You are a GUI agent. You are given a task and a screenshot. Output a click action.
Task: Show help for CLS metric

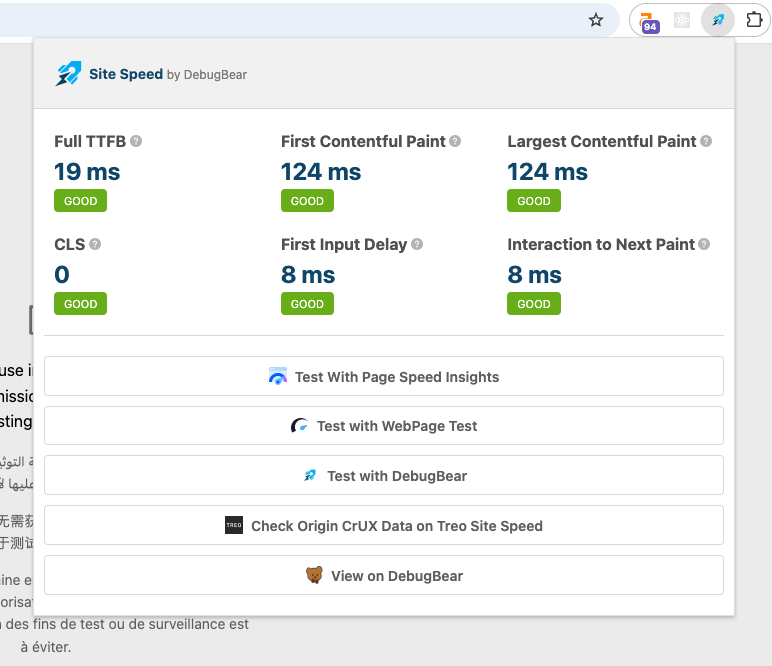click(x=95, y=244)
